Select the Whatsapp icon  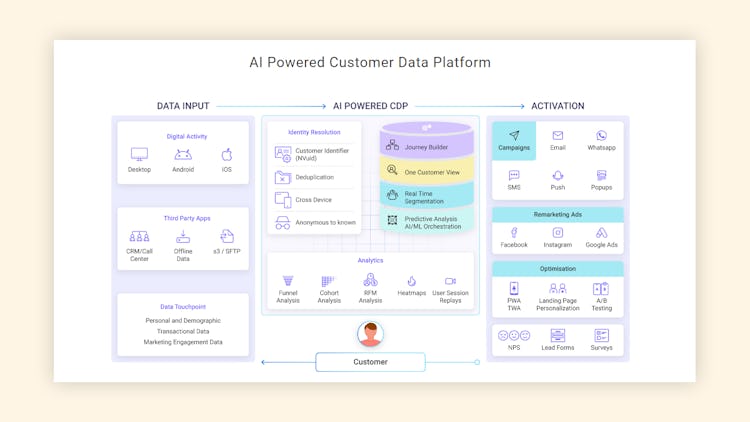pos(601,135)
